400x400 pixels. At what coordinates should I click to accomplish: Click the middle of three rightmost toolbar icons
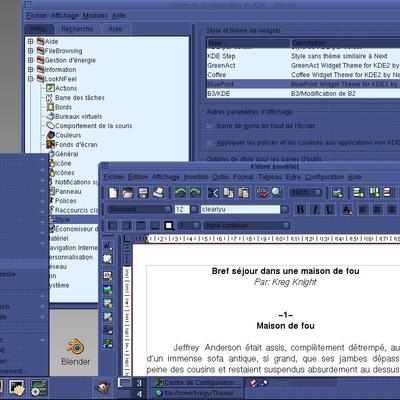(x=374, y=193)
